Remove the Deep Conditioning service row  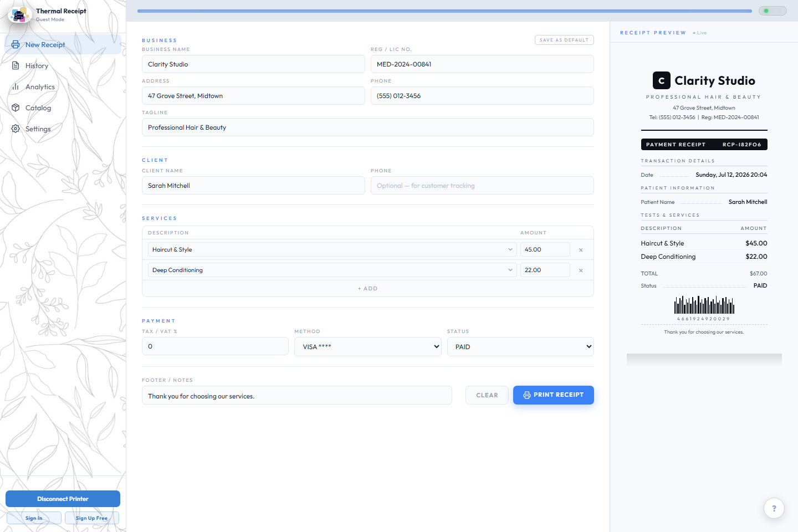[581, 270]
